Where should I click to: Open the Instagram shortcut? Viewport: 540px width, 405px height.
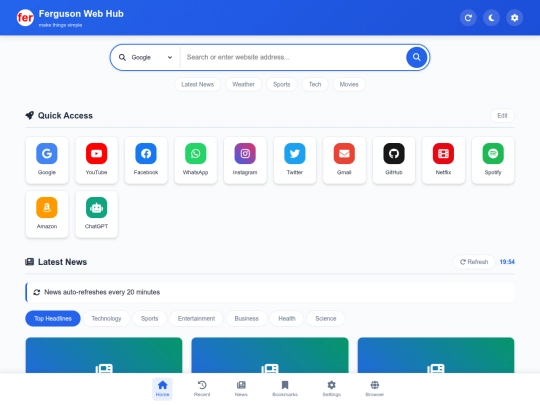[245, 160]
